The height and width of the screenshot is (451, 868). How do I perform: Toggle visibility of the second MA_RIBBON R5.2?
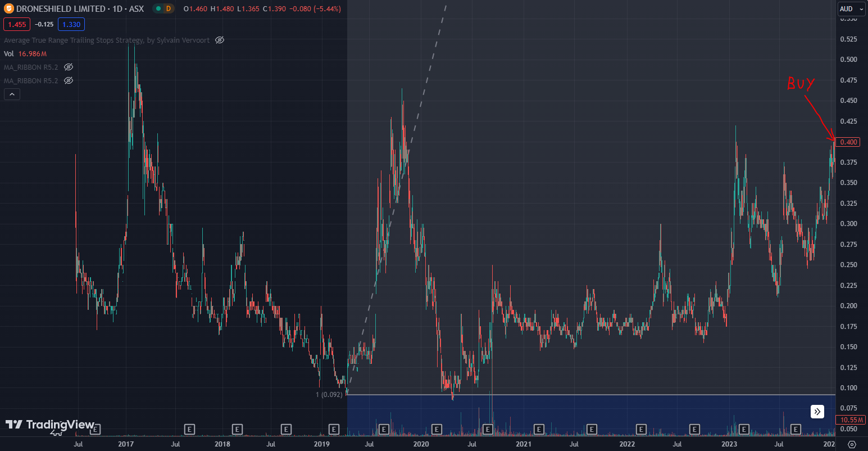[x=68, y=80]
